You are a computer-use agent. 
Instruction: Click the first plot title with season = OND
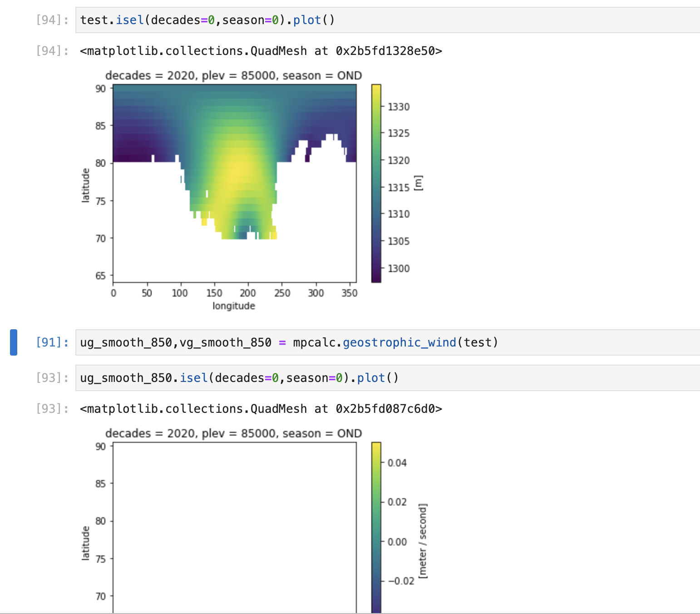[233, 75]
